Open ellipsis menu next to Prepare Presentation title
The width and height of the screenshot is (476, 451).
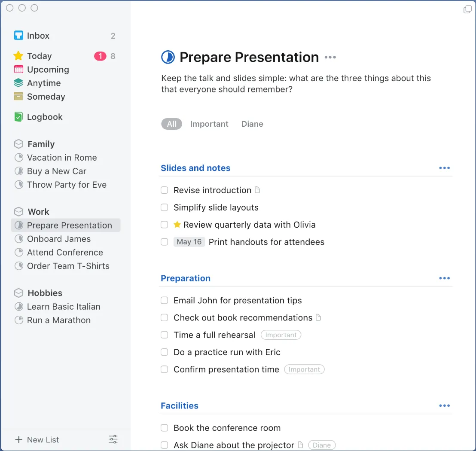(x=330, y=57)
